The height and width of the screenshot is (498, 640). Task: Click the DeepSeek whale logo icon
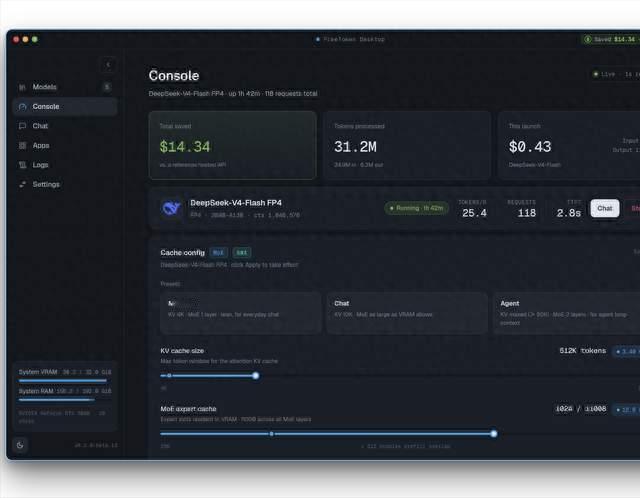[171, 208]
